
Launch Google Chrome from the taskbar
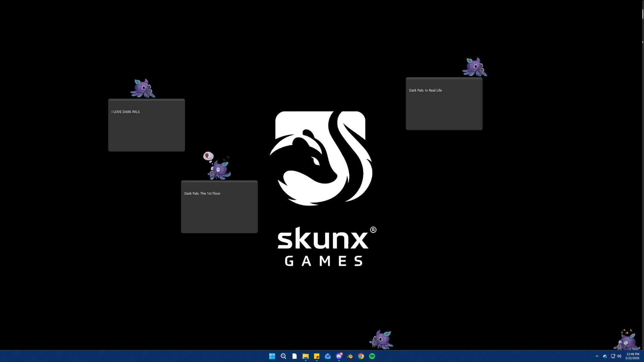pyautogui.click(x=361, y=356)
